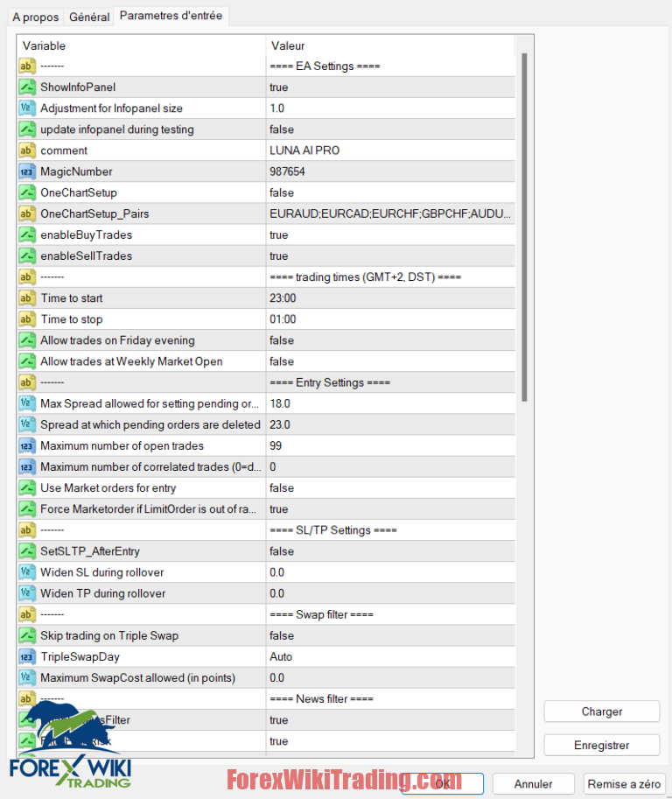The width and height of the screenshot is (672, 799).
Task: Click the integer icon beside TripleSwapDay
Action: tap(27, 657)
